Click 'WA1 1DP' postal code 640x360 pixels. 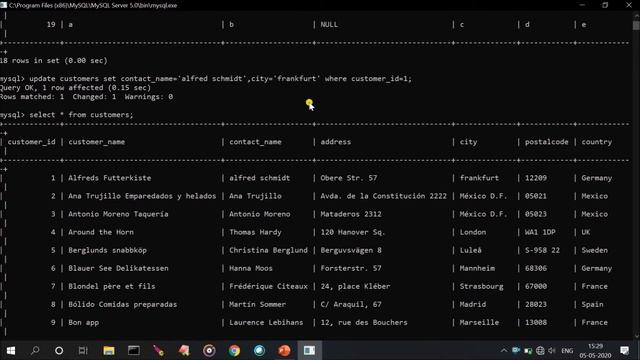[x=540, y=232]
